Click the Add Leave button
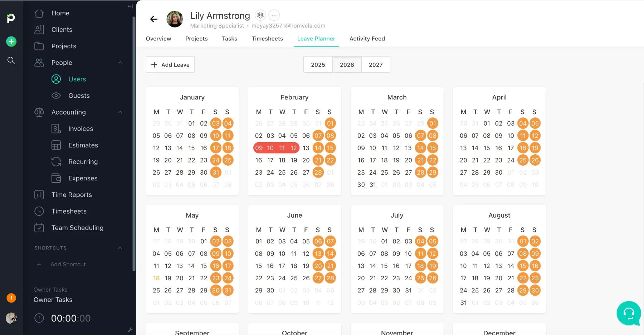The height and width of the screenshot is (335, 644). click(x=170, y=64)
